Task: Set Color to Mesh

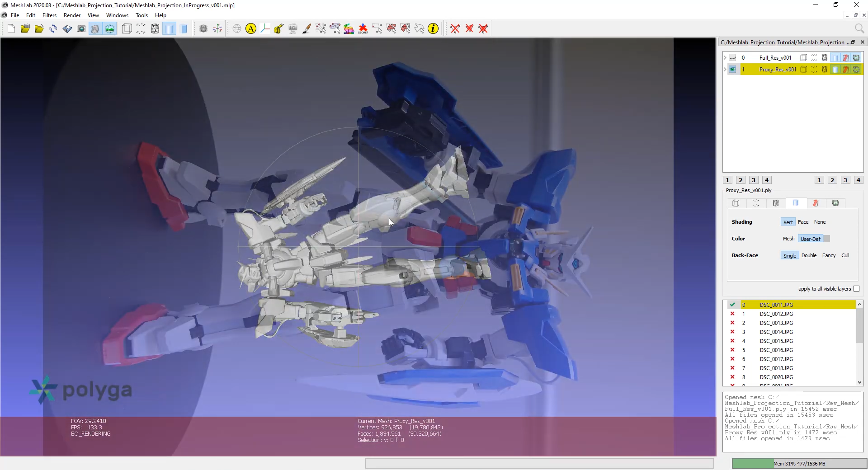Action: coord(788,239)
